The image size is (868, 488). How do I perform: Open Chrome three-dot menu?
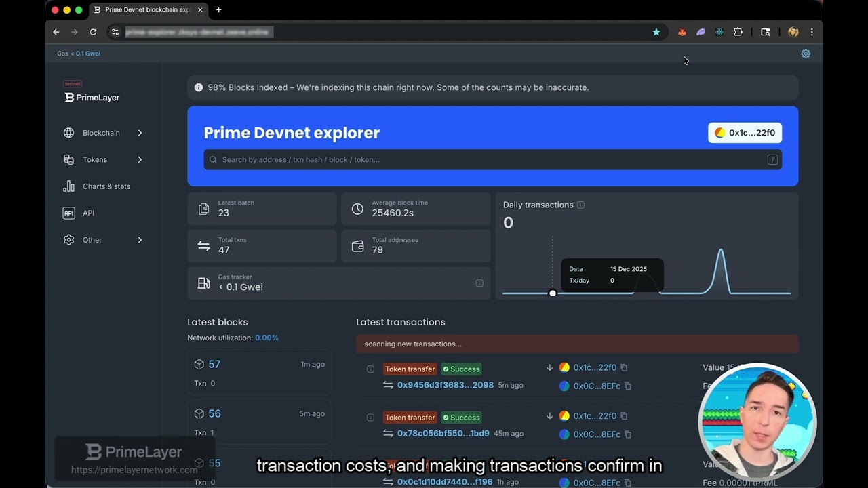pyautogui.click(x=812, y=32)
